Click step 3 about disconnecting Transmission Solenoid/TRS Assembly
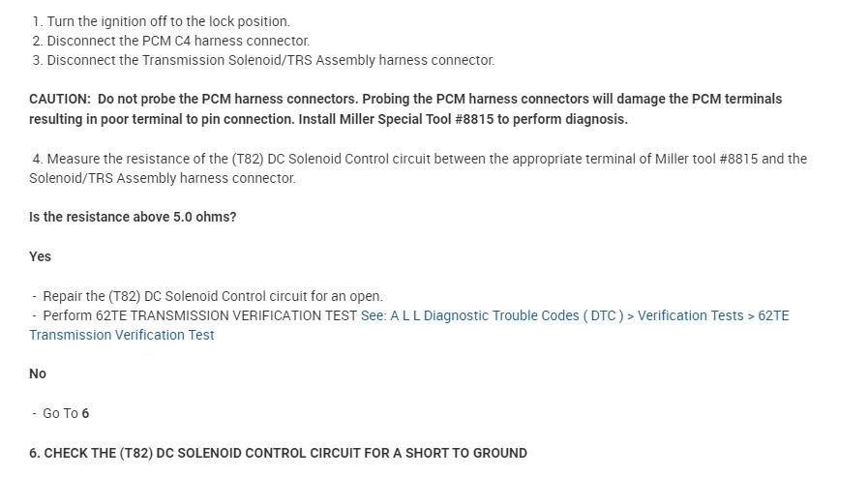 coord(270,60)
